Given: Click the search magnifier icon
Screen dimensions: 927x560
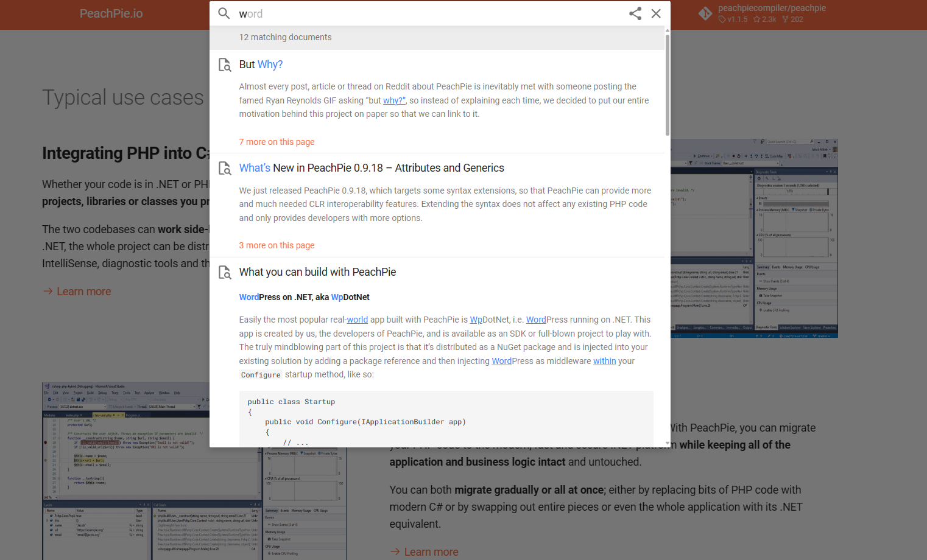Looking at the screenshot, I should pos(224,13).
